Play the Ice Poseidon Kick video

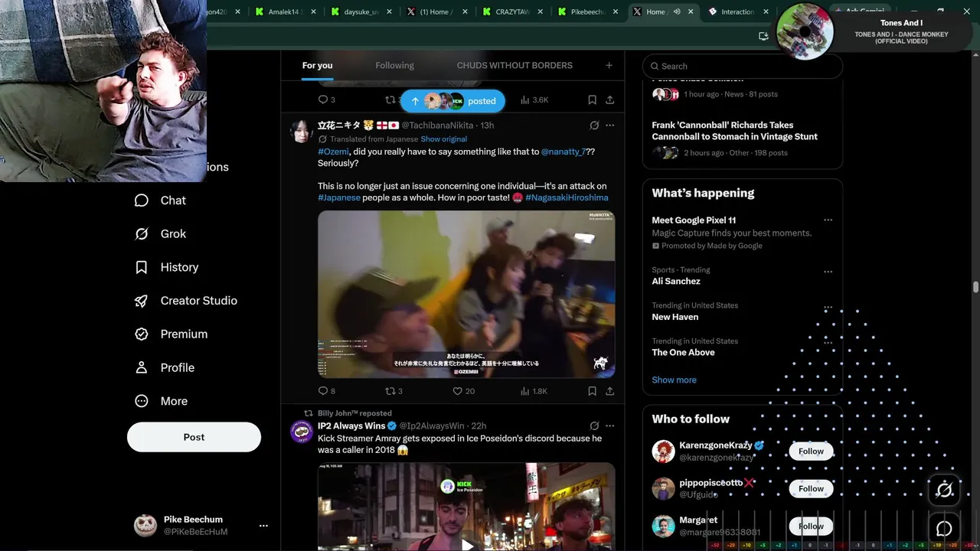pyautogui.click(x=466, y=543)
